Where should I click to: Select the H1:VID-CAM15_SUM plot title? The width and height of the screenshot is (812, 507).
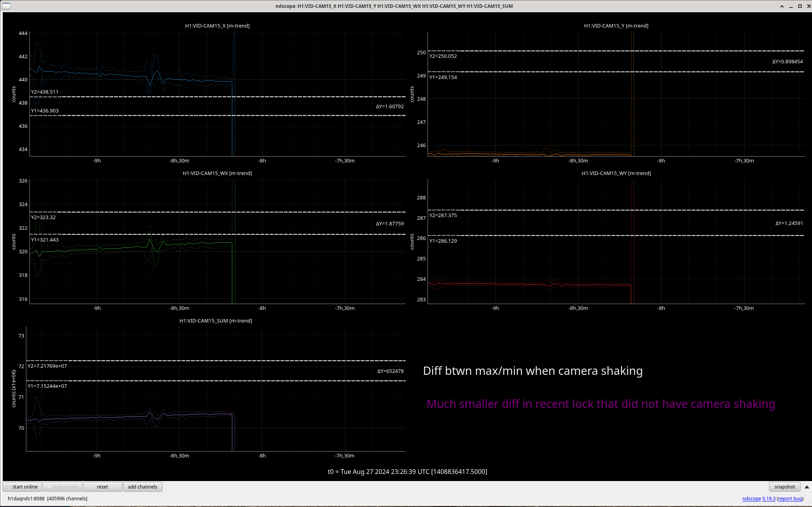pyautogui.click(x=216, y=321)
